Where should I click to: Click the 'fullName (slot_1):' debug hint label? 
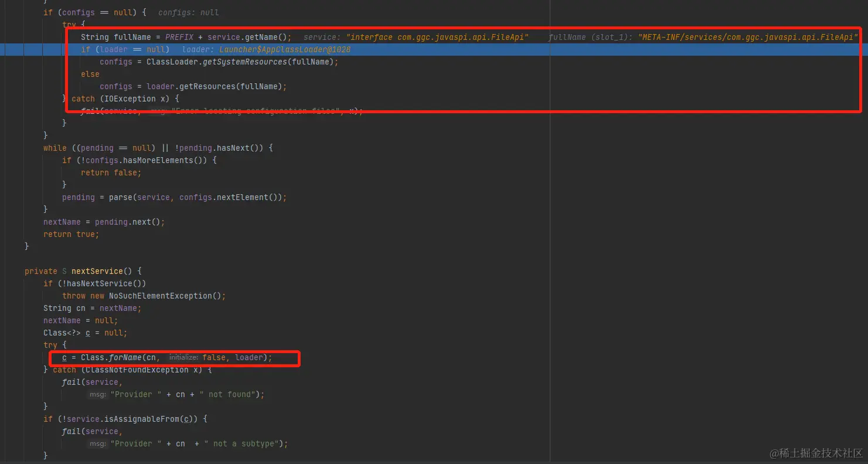pyautogui.click(x=591, y=37)
